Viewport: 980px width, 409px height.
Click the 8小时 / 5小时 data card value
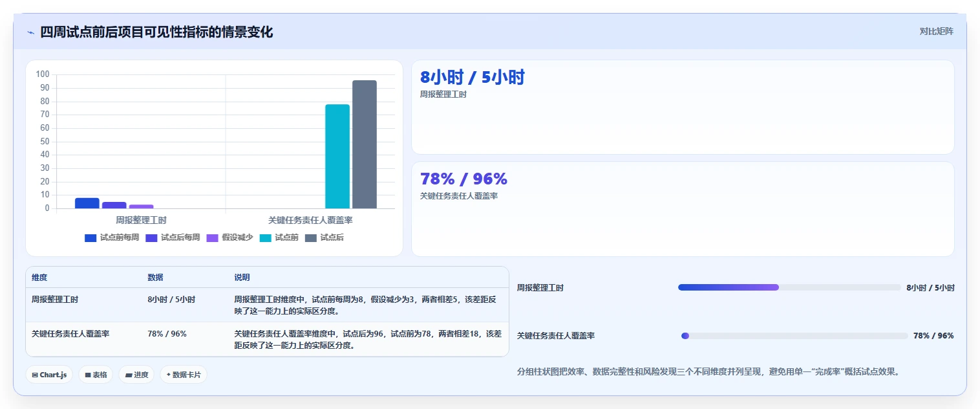pyautogui.click(x=473, y=78)
